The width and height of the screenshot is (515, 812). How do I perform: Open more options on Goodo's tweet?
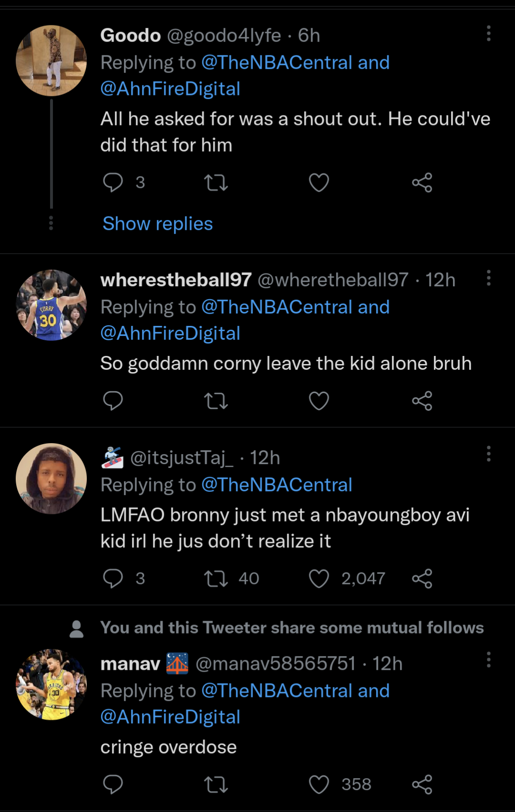(x=488, y=33)
